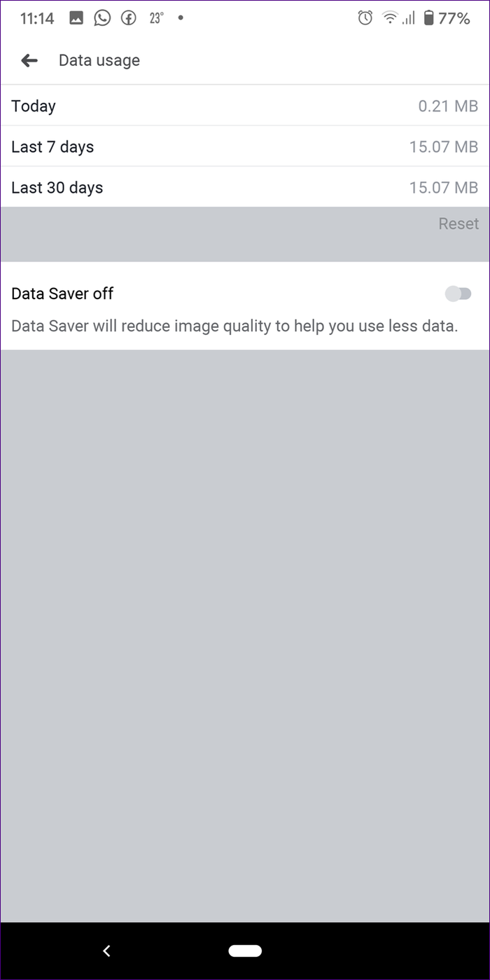This screenshot has width=490, height=980.
Task: Tap the Data Saver description text
Action: coord(234,326)
